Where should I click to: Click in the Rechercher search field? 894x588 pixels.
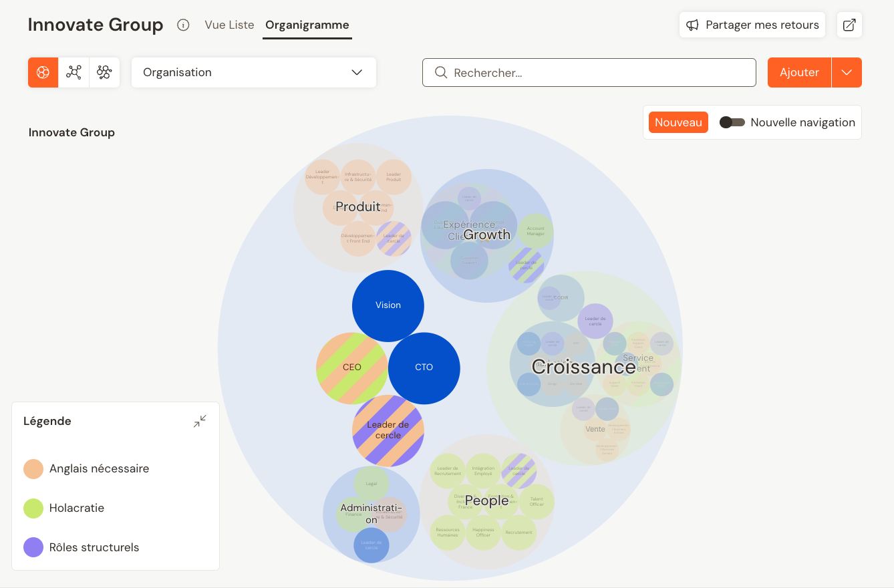pyautogui.click(x=589, y=72)
